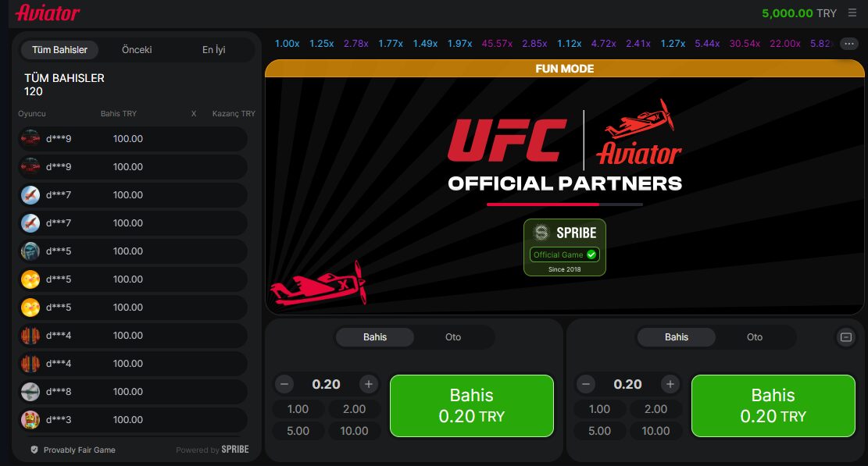Decrease the bet amount in the right bet panel
The width and height of the screenshot is (868, 466).
(x=586, y=384)
